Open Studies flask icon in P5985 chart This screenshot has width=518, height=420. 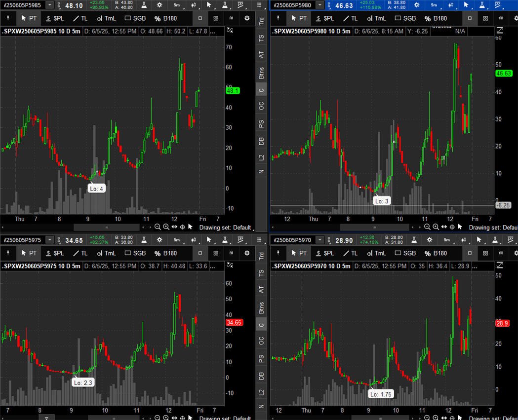point(144,5)
